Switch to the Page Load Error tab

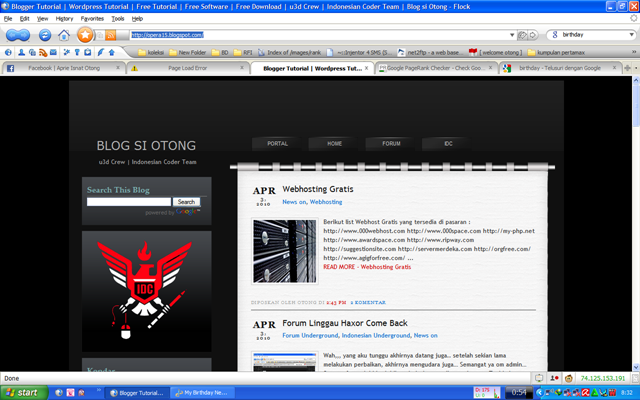click(187, 68)
